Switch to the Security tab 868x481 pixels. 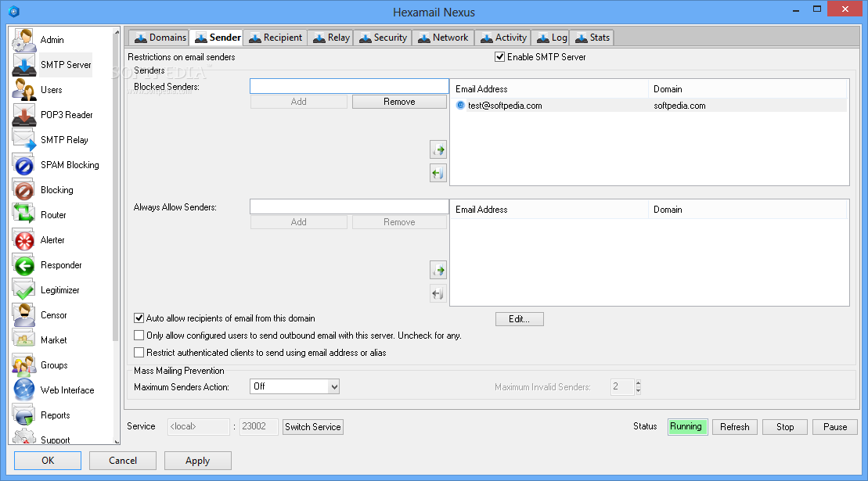pyautogui.click(x=383, y=38)
